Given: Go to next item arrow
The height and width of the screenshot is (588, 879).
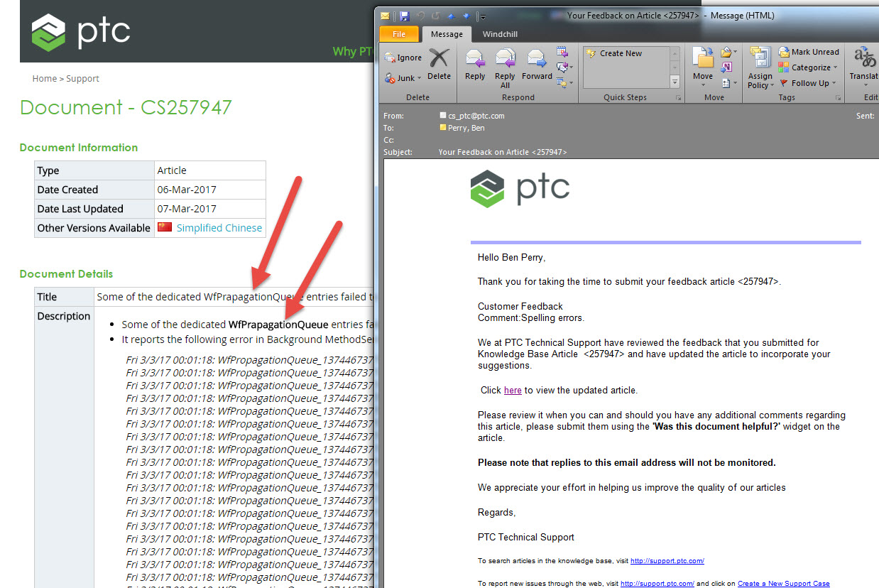Looking at the screenshot, I should pos(466,15).
